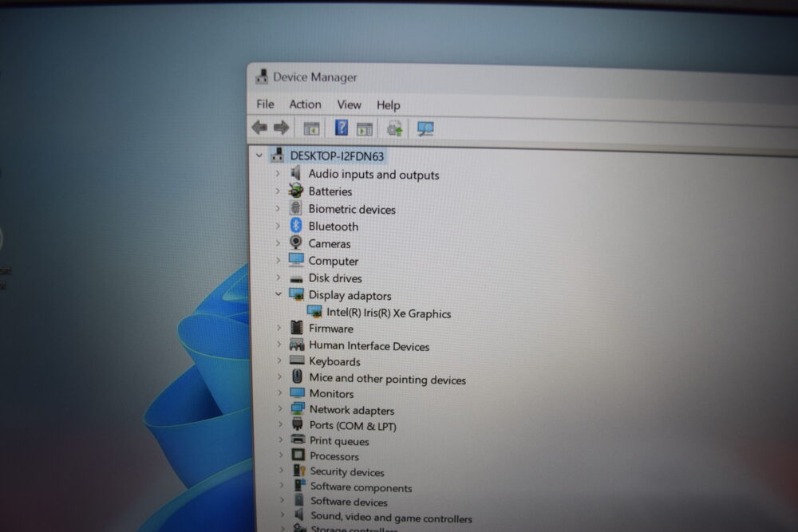Click Scan for hardware changes monitor icon
The width and height of the screenshot is (798, 532).
click(425, 128)
